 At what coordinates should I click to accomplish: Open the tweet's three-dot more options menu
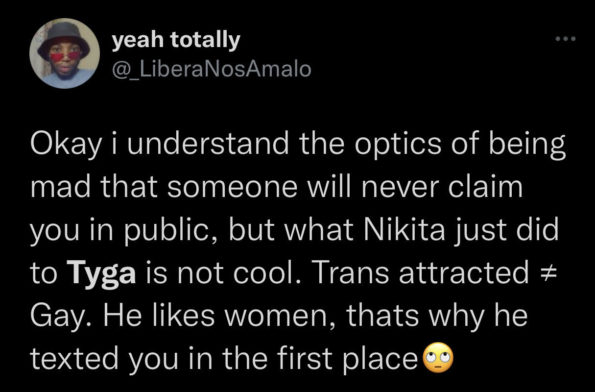click(x=565, y=39)
